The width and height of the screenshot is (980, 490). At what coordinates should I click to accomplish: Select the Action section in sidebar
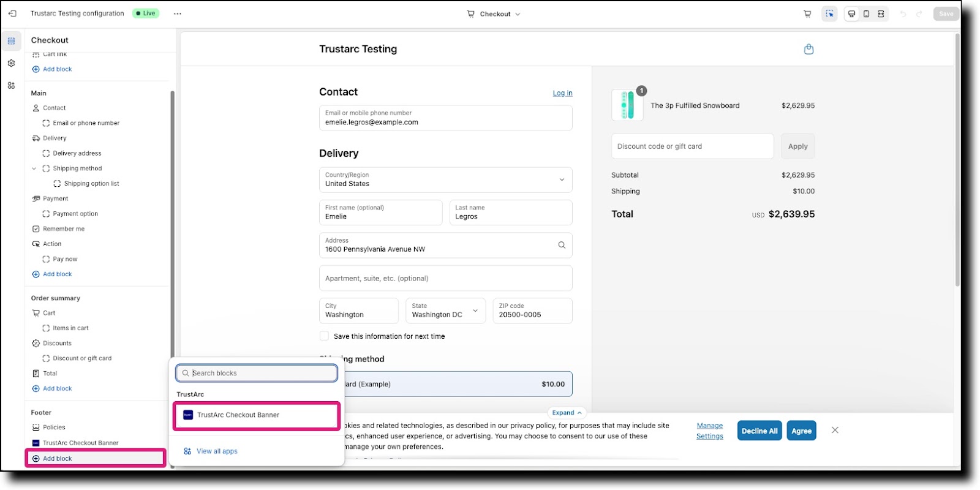click(52, 244)
